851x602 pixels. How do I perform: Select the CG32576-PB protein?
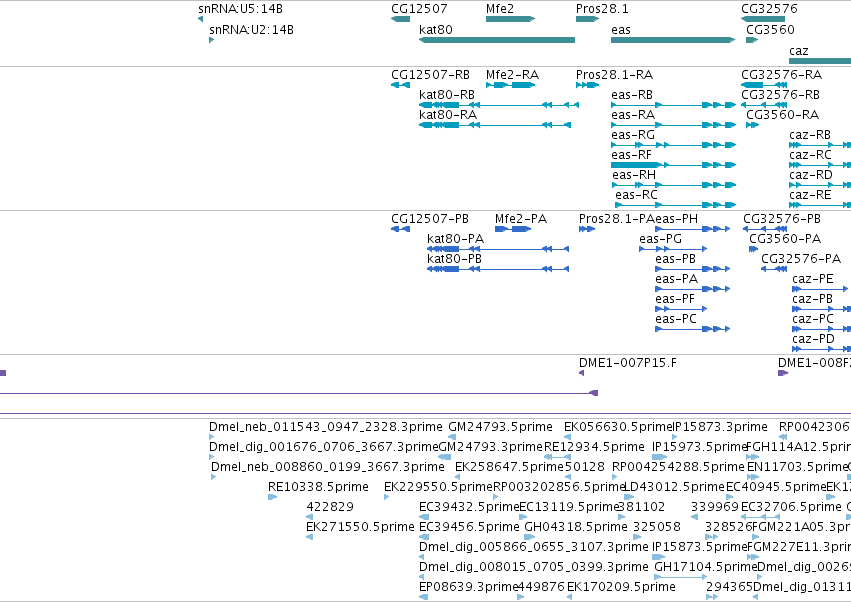pyautogui.click(x=765, y=229)
